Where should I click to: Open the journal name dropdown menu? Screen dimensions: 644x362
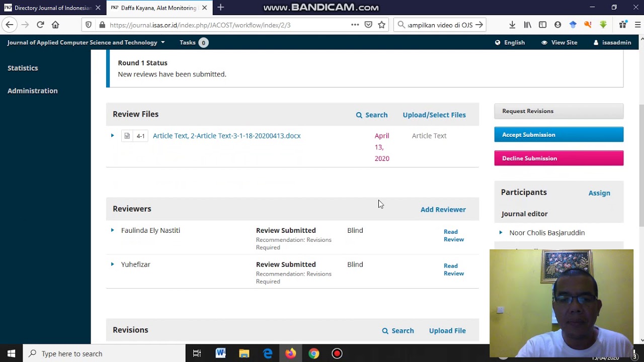[x=86, y=42]
